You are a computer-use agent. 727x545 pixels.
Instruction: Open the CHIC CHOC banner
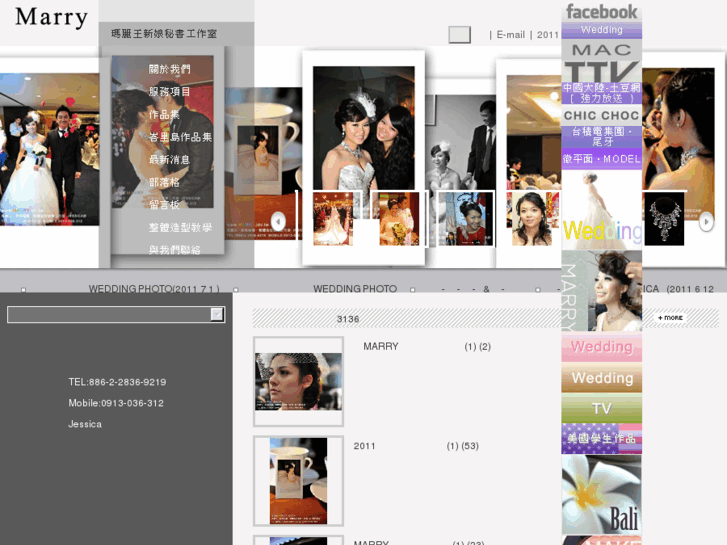point(602,115)
